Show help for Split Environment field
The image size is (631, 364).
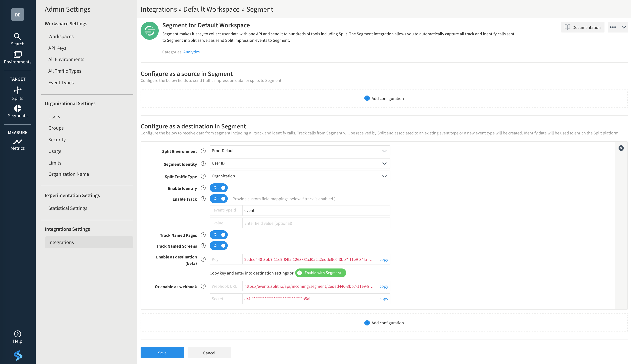pyautogui.click(x=203, y=151)
